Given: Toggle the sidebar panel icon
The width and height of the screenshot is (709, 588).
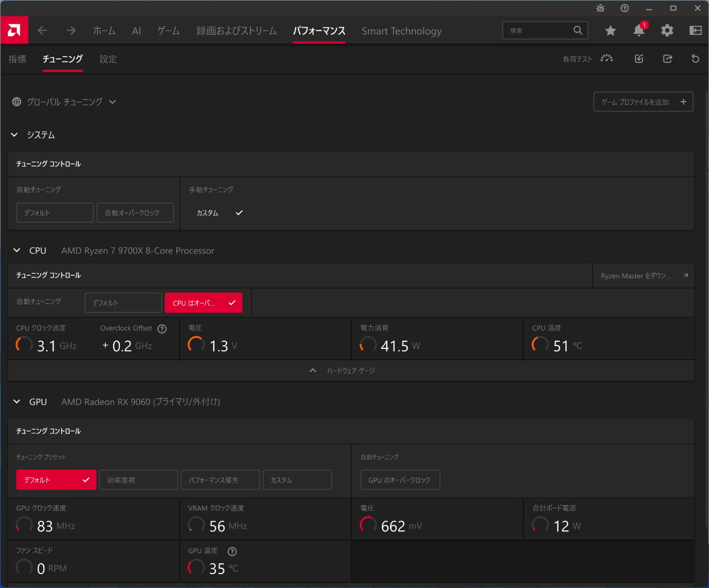Looking at the screenshot, I should 696,31.
